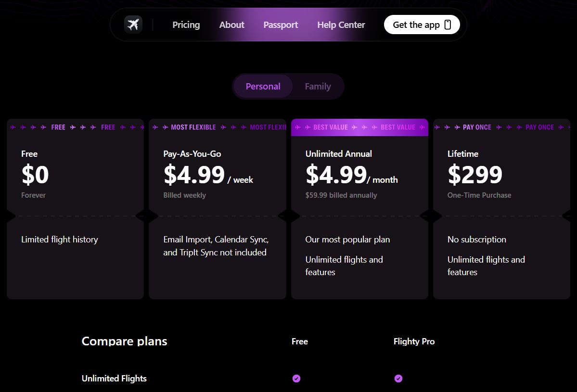Click 'Email Import, Calendar Sync' description
The height and width of the screenshot is (392, 577).
(216, 246)
